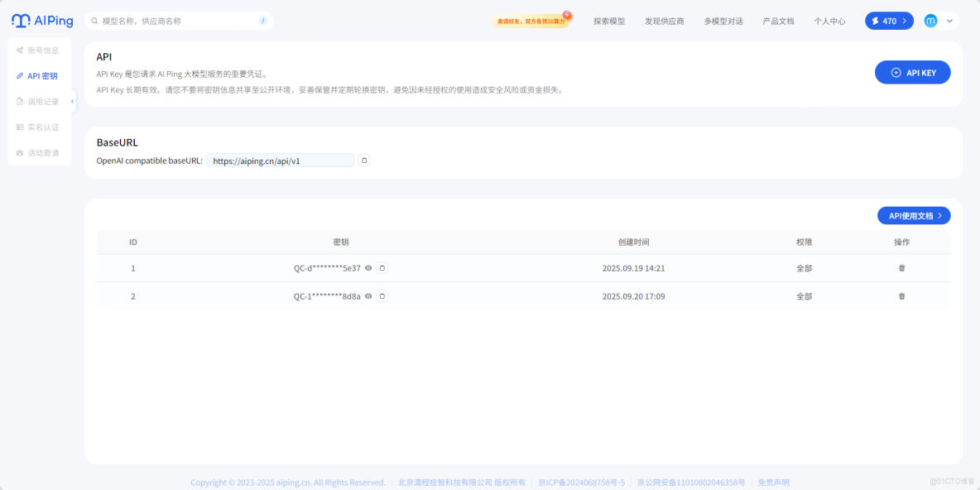Viewport: 980px width, 490px height.
Task: Switch to 探索模型 in the navigation
Action: (x=608, y=21)
